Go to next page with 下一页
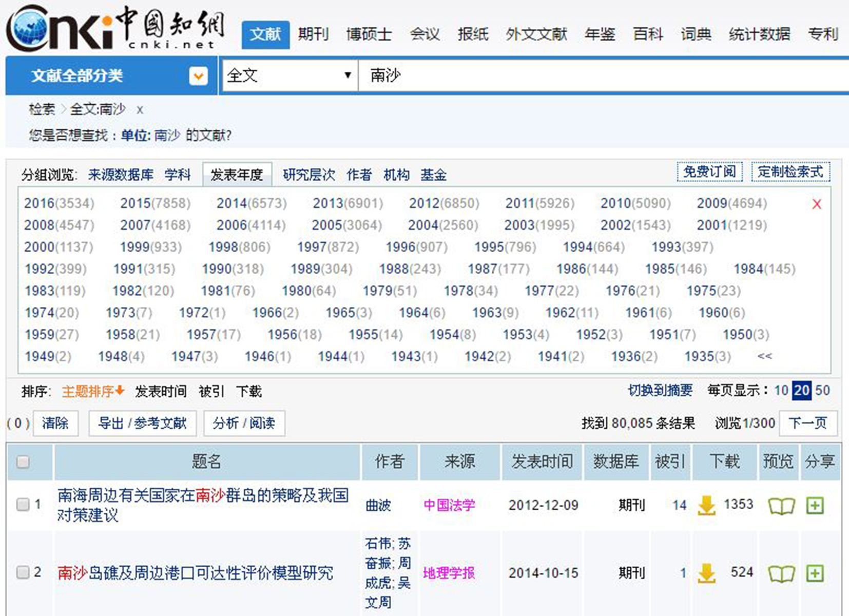Image resolution: width=849 pixels, height=616 pixels. (x=808, y=423)
